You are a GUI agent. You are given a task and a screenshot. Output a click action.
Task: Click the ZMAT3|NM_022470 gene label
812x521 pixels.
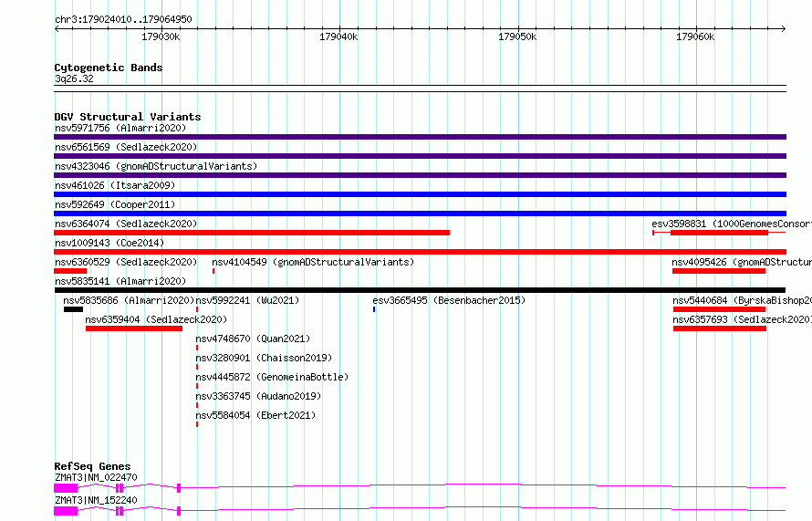(96, 477)
